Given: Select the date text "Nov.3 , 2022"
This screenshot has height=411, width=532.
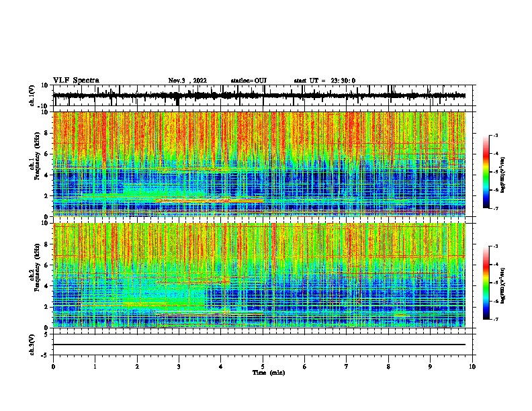Looking at the screenshot, I should tap(187, 81).
